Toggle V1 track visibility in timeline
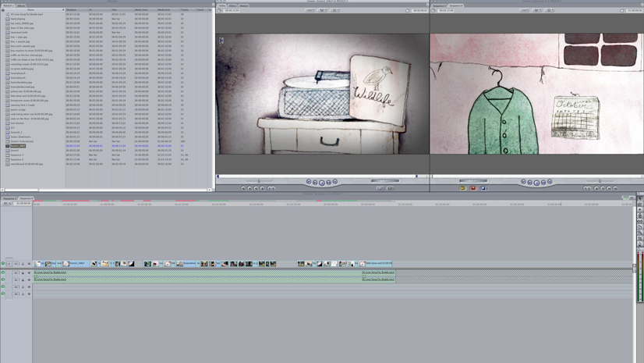The height and width of the screenshot is (363, 644). [x=3, y=264]
